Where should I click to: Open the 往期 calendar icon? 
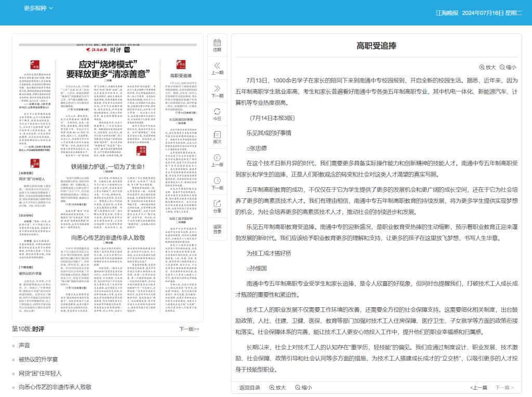point(217,46)
